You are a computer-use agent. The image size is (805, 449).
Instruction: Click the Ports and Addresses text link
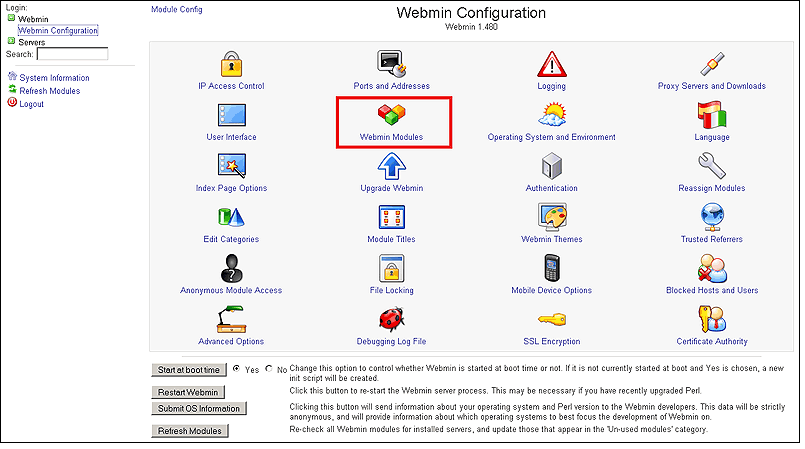392,86
